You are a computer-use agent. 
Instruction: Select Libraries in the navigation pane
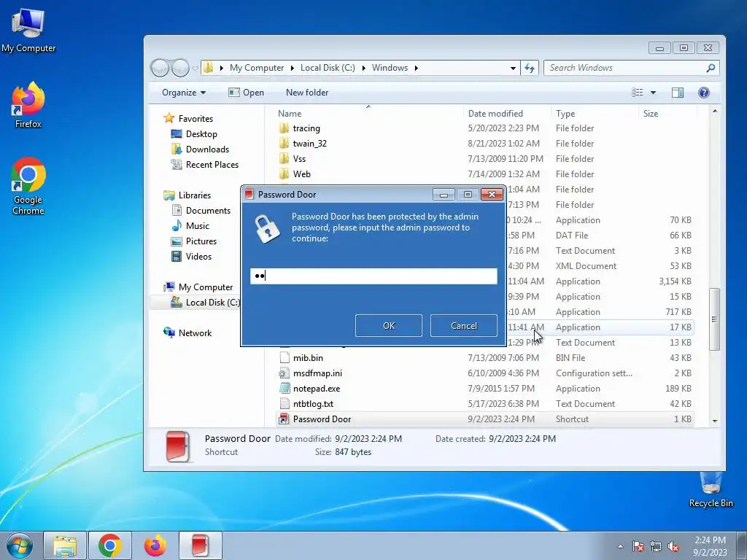(x=187, y=195)
